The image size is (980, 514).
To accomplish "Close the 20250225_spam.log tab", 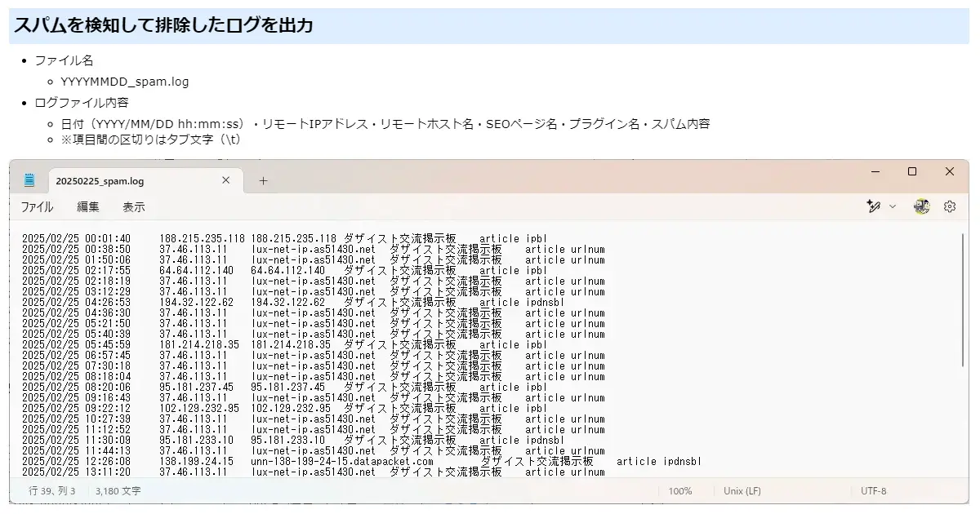I will point(225,180).
